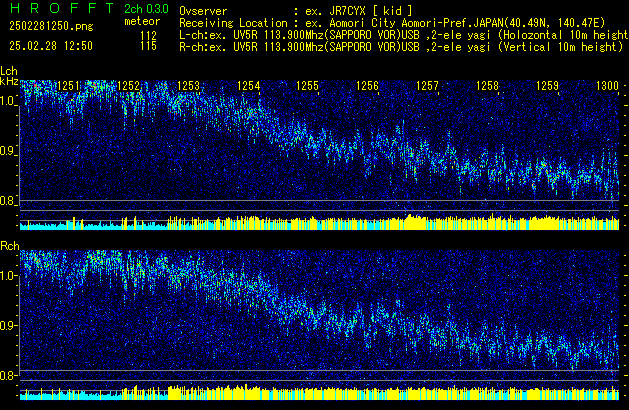Click the 0.8 frequency label on Rch axis
Image resolution: width=629 pixels, height=410 pixels.
(x=8, y=375)
